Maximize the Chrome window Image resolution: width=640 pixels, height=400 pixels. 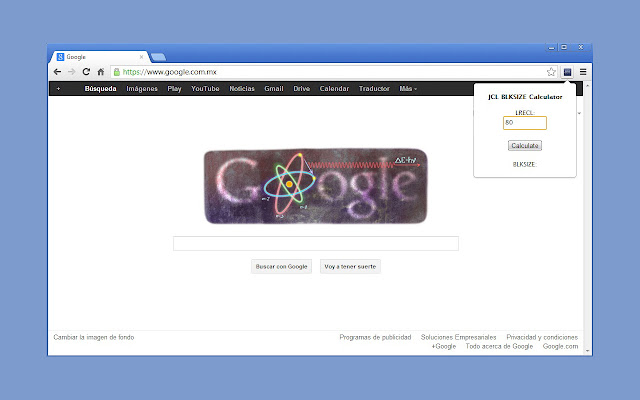tap(564, 47)
